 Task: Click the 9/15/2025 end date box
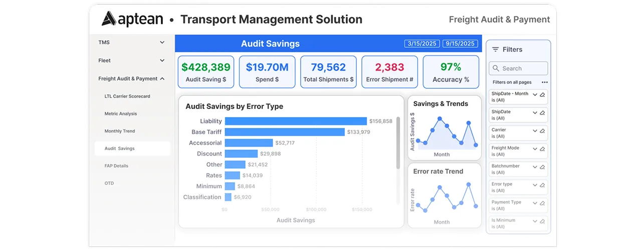pos(460,44)
